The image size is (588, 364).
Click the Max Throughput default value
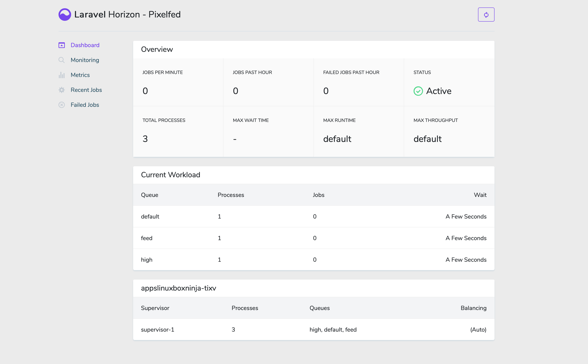click(x=427, y=139)
